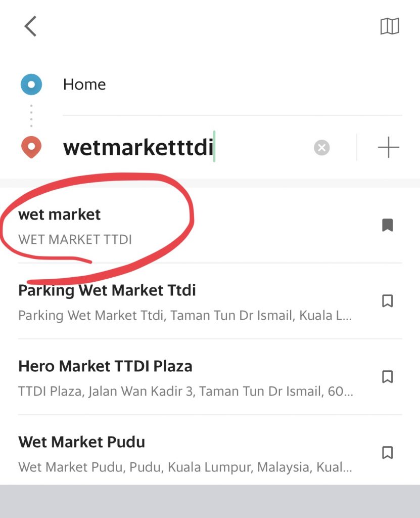Image resolution: width=420 pixels, height=518 pixels.
Task: Tap the gray area below results
Action: coord(210,501)
